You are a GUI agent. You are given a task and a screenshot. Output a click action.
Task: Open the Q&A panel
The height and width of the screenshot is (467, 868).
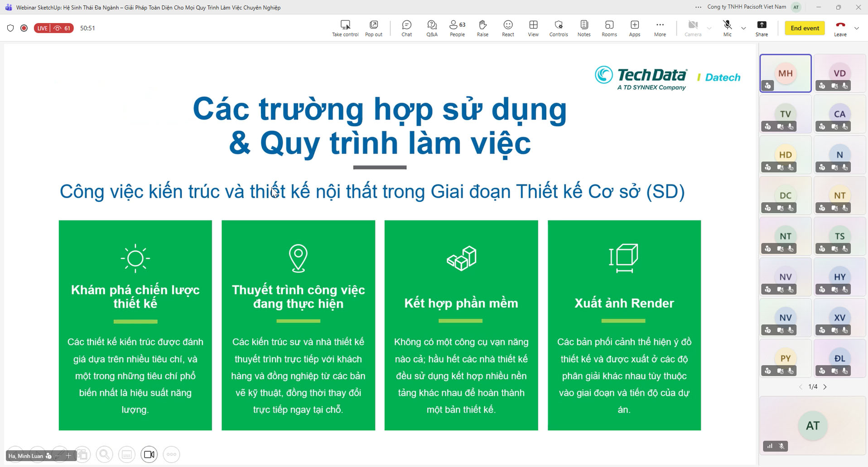coord(432,28)
